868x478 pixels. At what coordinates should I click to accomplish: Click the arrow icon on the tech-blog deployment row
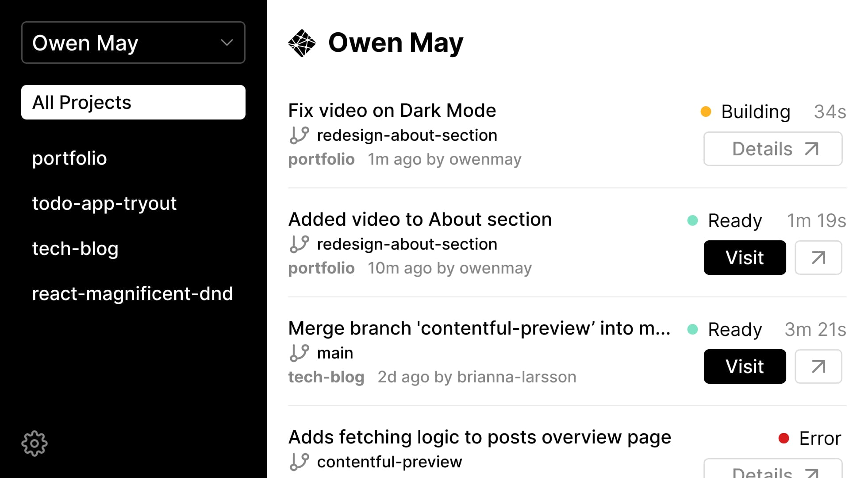[818, 366]
